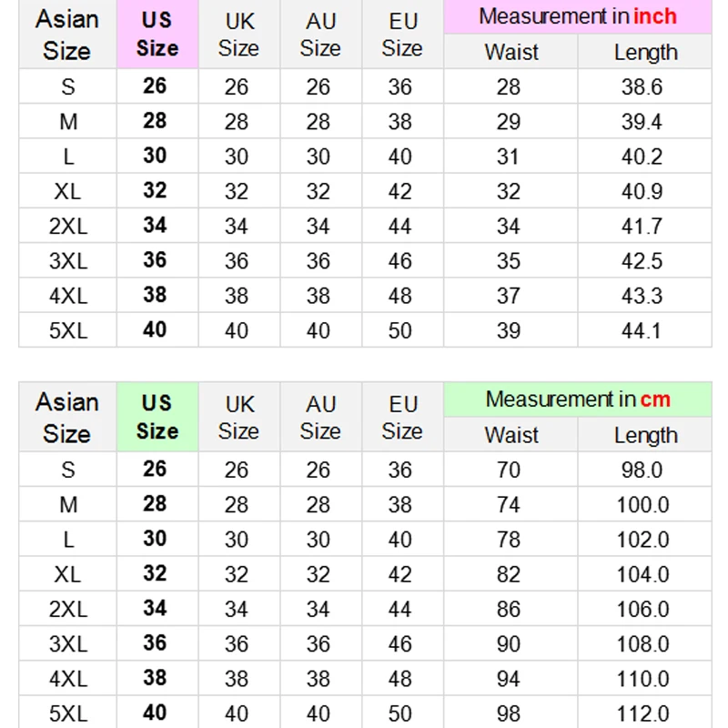Viewport: 728px width, 728px height.
Task: Click the length value 43.3
Action: [644, 295]
